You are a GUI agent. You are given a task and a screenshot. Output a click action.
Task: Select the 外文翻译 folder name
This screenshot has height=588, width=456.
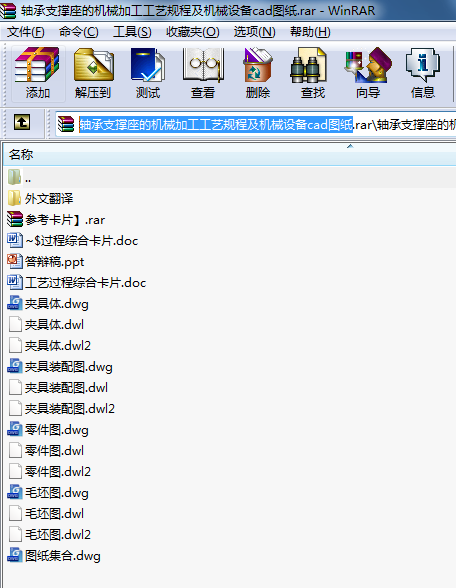[49, 198]
